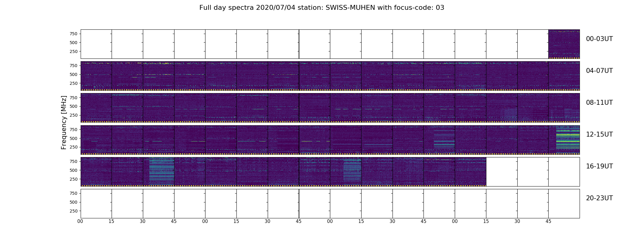This screenshot has width=644, height=245.
Task: Select the 08-11UT row label
Action: point(599,103)
